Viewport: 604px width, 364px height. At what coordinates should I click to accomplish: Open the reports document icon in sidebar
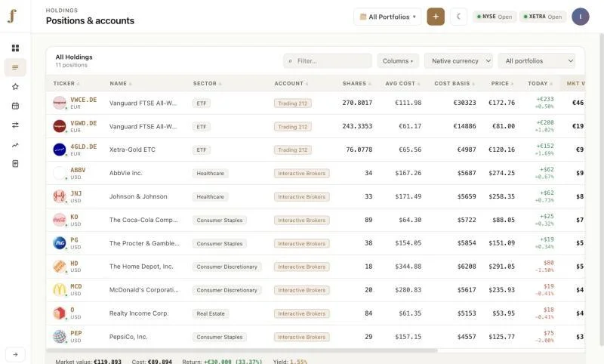click(15, 164)
